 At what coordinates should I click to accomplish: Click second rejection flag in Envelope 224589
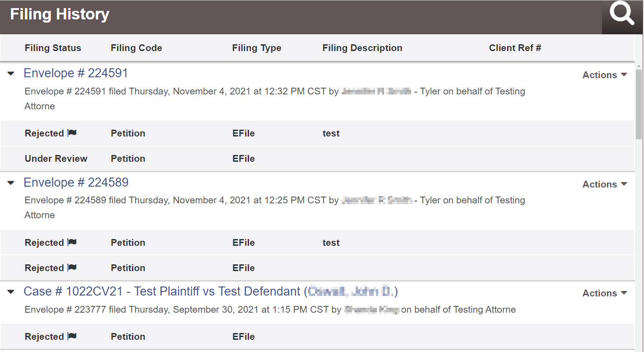[72, 268]
